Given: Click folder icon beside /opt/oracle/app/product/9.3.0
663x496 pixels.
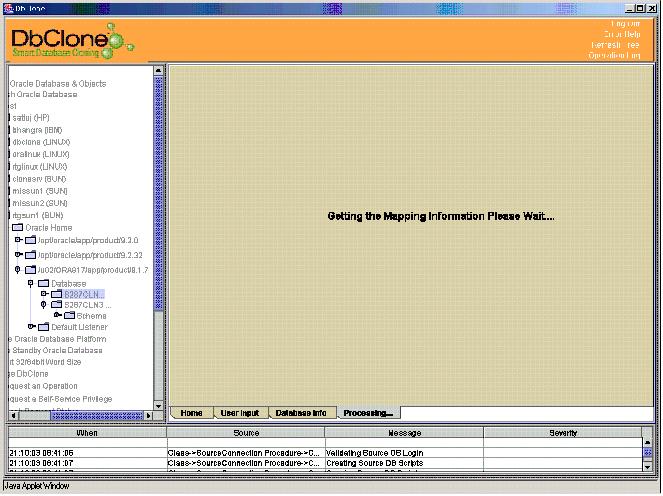Looking at the screenshot, I should click(30, 240).
